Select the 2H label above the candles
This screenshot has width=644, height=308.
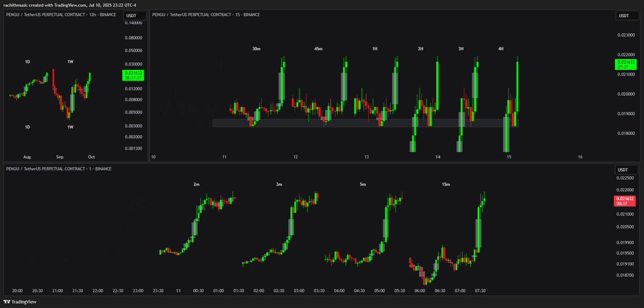coord(421,49)
